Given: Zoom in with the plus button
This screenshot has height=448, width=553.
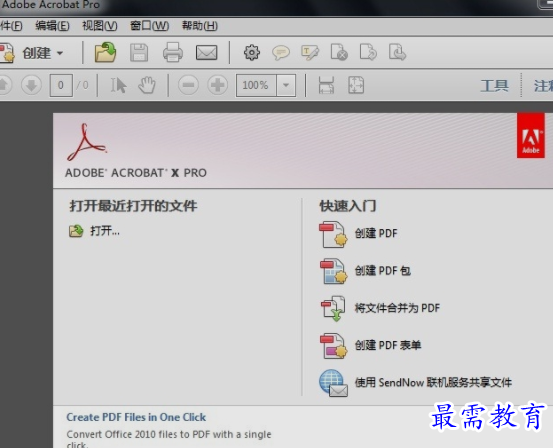Looking at the screenshot, I should [x=217, y=85].
